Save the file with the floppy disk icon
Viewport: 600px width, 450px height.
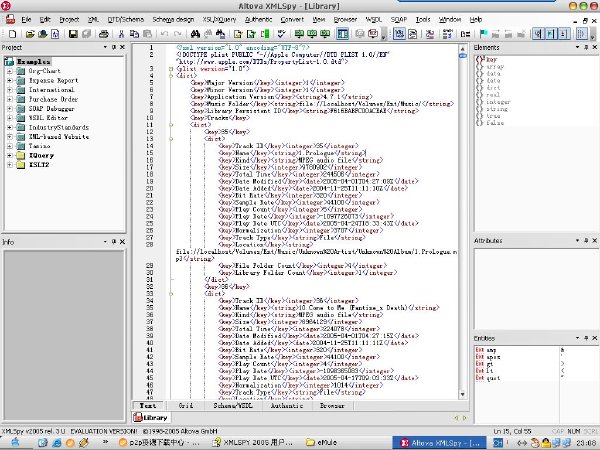tap(73, 34)
